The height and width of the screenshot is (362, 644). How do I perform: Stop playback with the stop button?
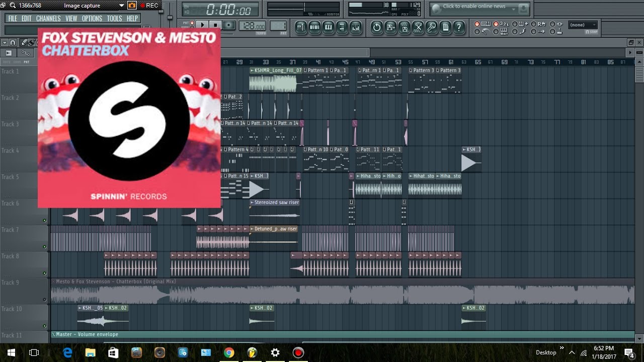click(x=215, y=25)
